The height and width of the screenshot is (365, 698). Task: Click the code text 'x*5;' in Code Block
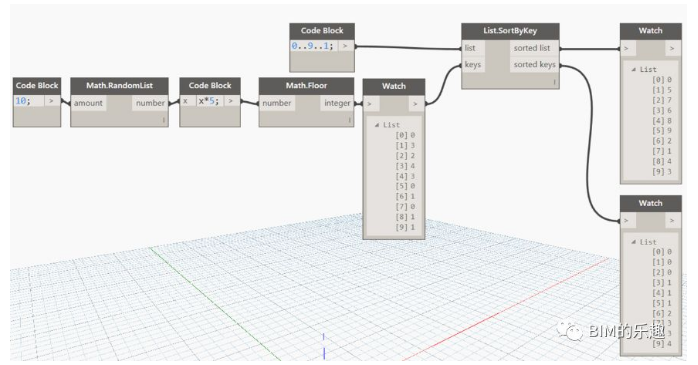pyautogui.click(x=209, y=101)
